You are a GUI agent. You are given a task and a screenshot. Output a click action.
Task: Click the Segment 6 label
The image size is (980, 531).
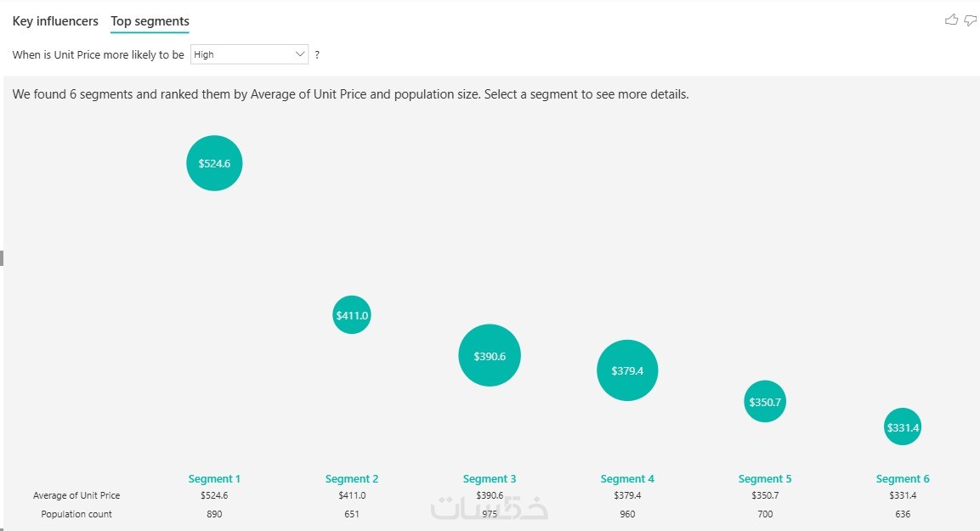[903, 478]
